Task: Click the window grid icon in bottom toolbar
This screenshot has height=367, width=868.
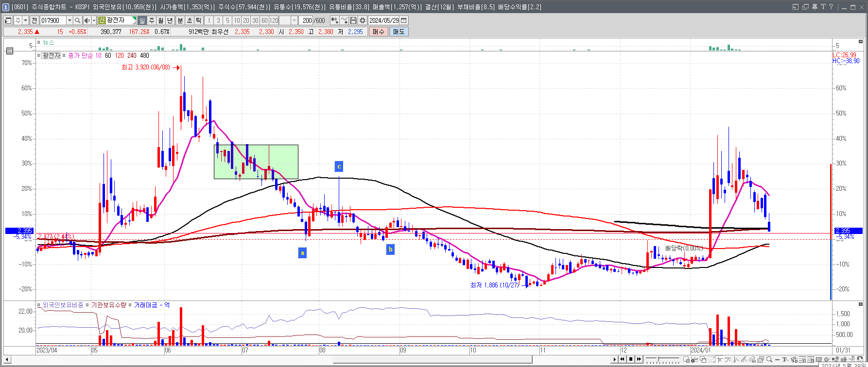Action: pos(686,359)
